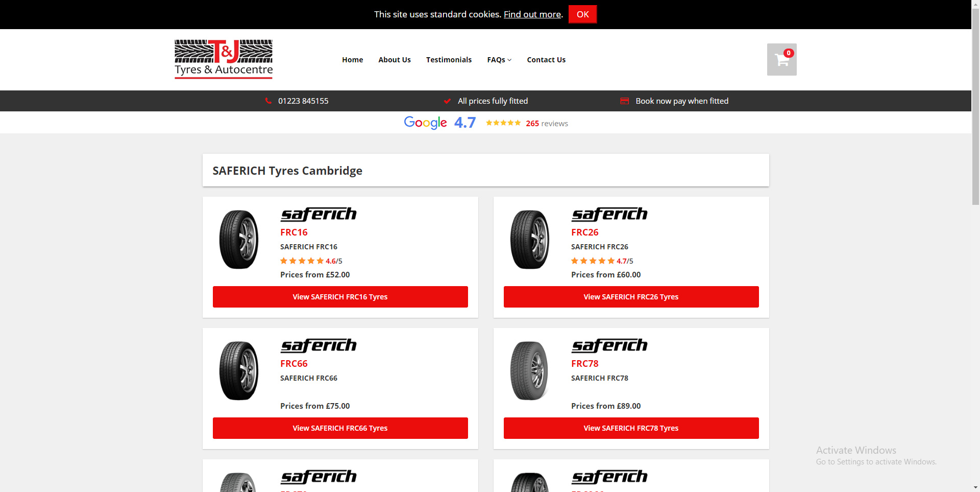Click Prices from £75.00 text
The width and height of the screenshot is (980, 492).
(315, 406)
